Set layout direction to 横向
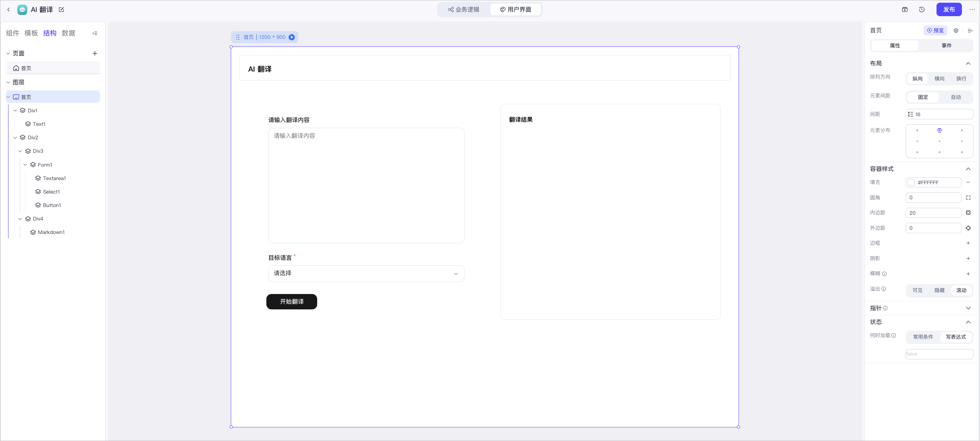Image resolution: width=980 pixels, height=441 pixels. [940, 79]
